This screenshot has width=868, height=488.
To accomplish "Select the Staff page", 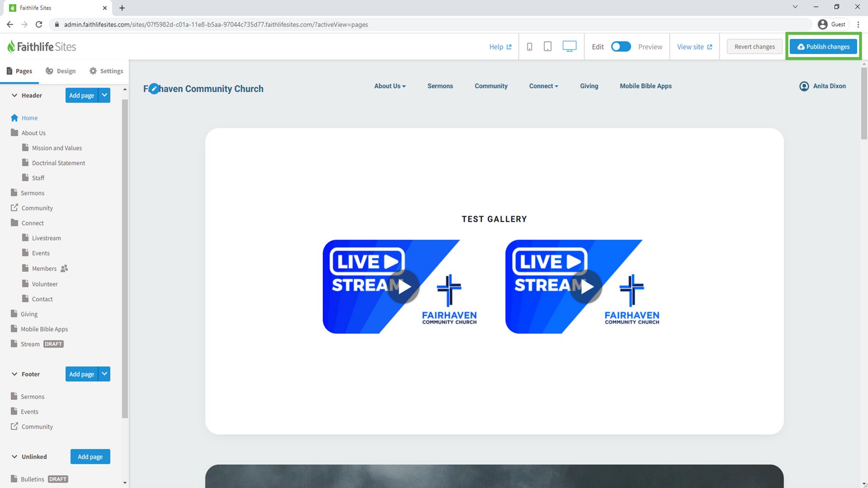I will point(38,178).
